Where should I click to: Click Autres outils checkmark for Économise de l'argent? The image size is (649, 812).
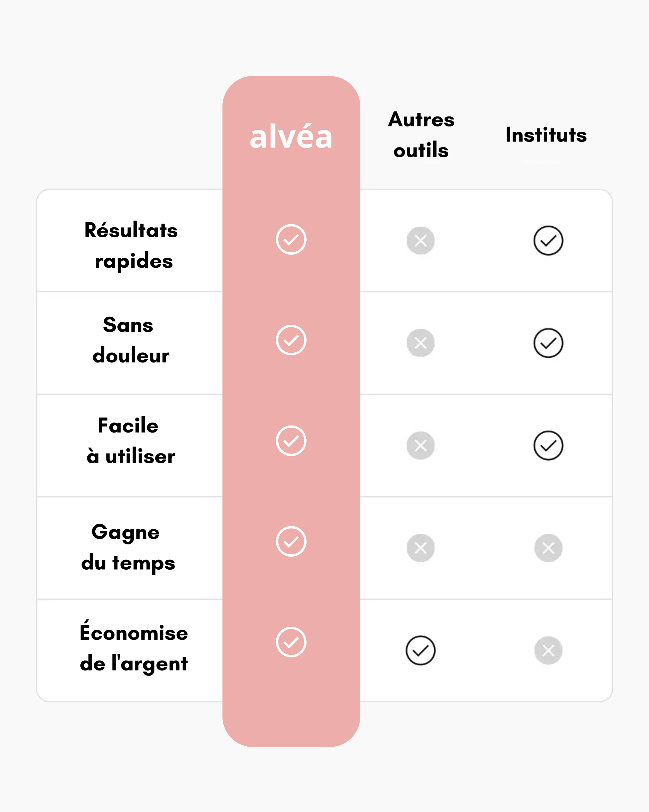(x=421, y=650)
